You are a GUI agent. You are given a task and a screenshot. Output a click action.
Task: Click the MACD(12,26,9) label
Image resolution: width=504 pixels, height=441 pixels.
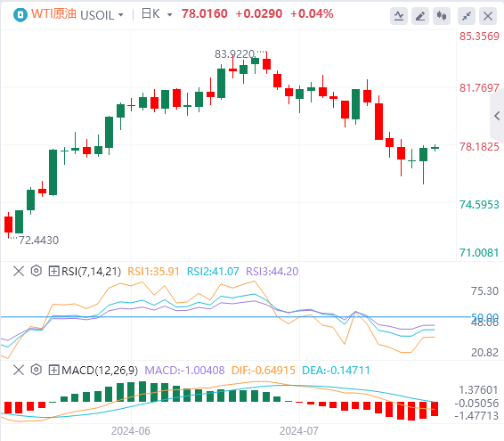click(x=100, y=371)
